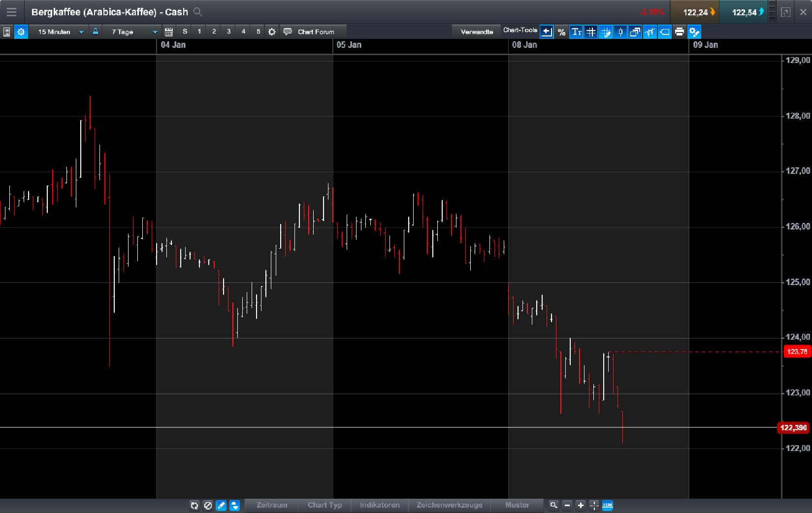Toggle the lock icon beside the timeframe

click(x=95, y=31)
